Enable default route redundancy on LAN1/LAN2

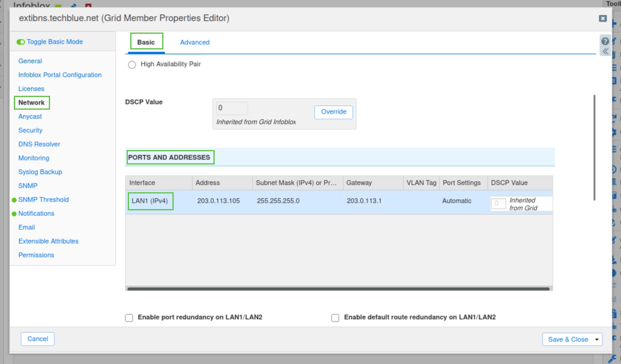[x=335, y=318]
